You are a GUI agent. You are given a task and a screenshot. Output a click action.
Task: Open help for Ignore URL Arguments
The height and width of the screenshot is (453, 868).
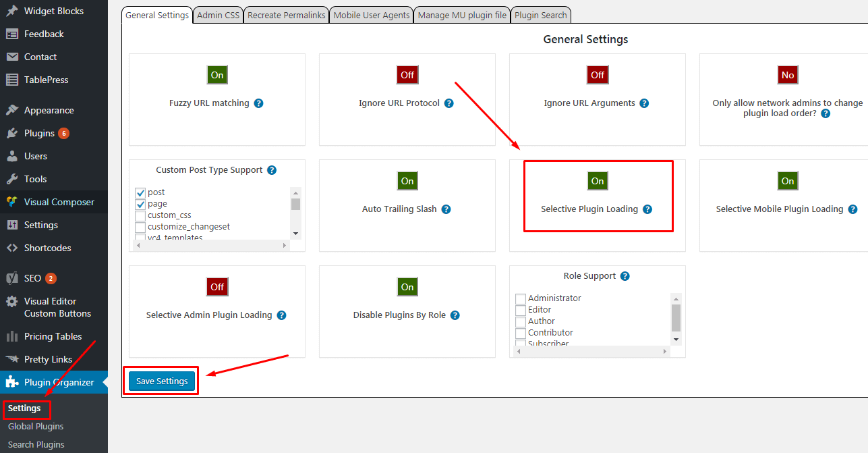coord(644,103)
